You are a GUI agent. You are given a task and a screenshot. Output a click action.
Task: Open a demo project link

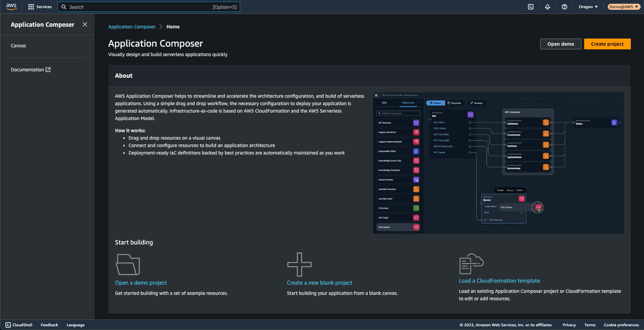pos(141,283)
